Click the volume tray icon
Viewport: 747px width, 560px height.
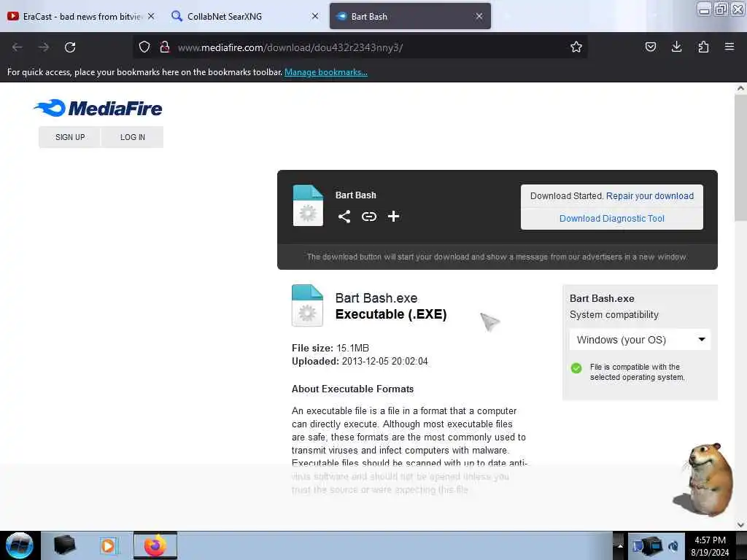point(673,546)
